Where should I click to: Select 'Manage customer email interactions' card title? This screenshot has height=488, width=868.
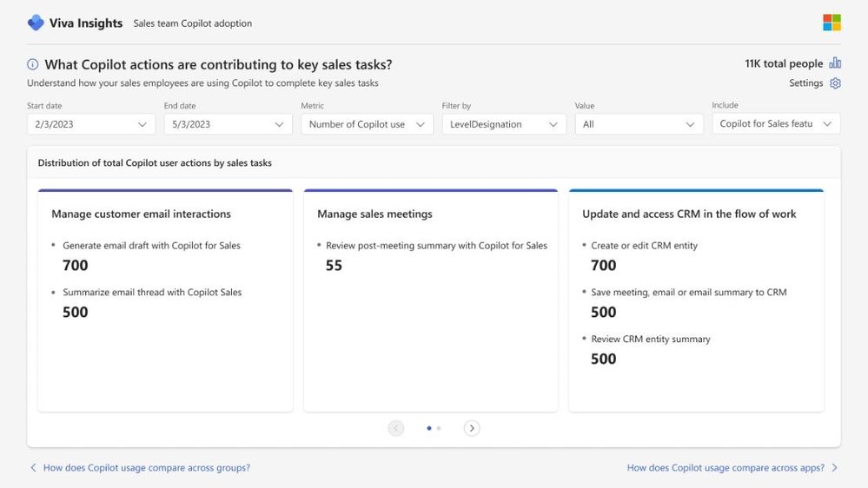coord(141,214)
